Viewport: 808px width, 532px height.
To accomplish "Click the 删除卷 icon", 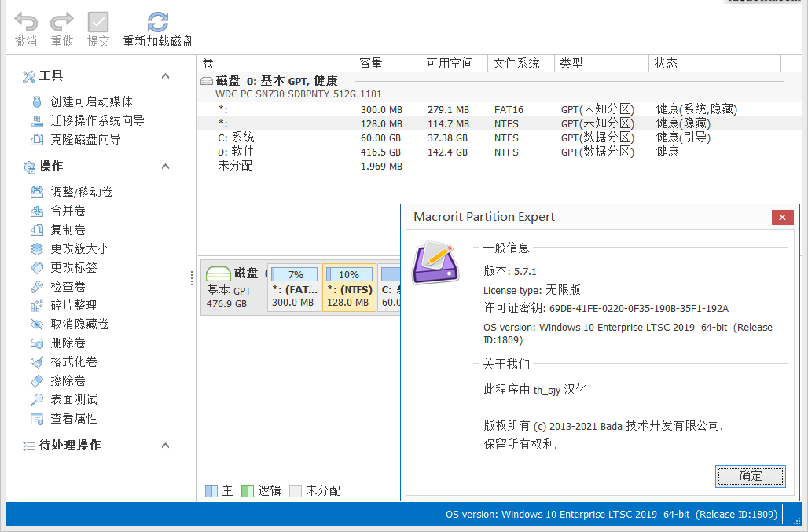I will pyautogui.click(x=37, y=343).
